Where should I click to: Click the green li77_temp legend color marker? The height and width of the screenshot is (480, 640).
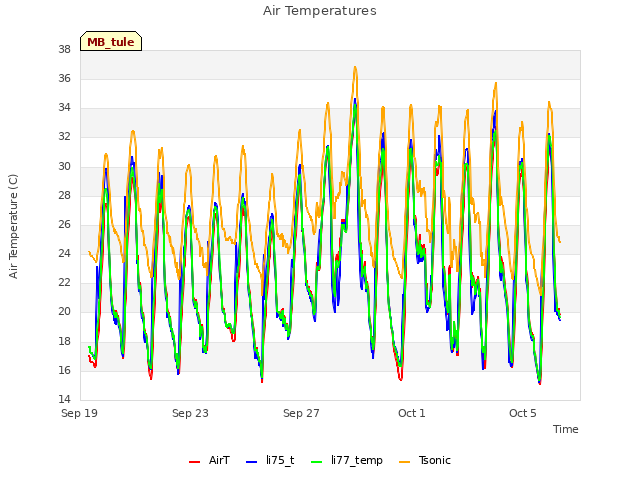coord(317,462)
